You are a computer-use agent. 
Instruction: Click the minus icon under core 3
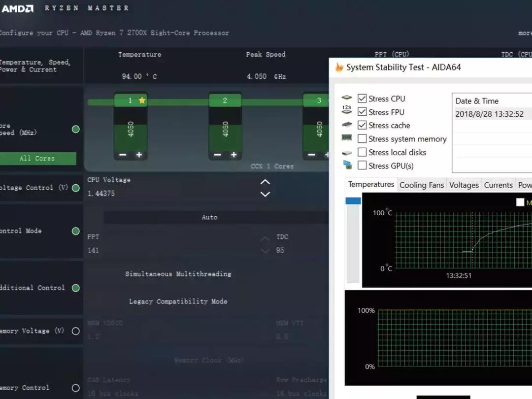(312, 155)
